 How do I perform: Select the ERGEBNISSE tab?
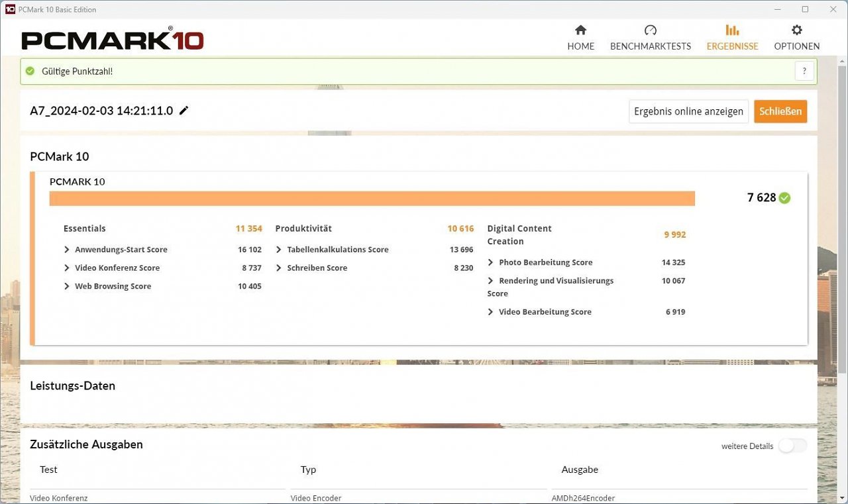coord(732,38)
